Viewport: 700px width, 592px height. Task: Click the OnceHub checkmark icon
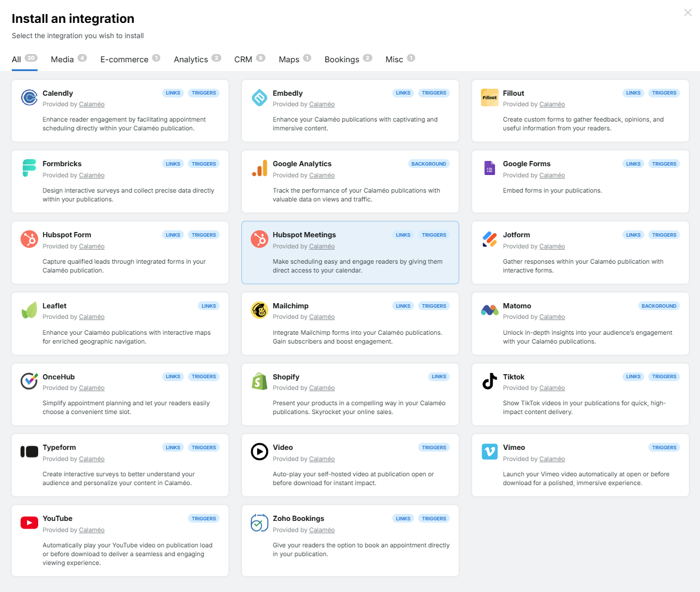click(x=29, y=381)
